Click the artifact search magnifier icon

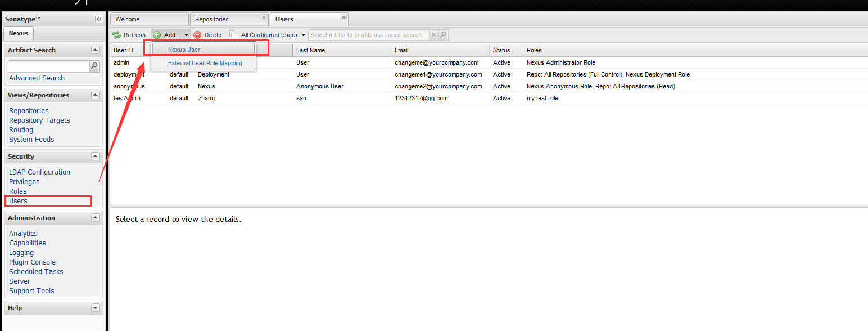[x=94, y=66]
